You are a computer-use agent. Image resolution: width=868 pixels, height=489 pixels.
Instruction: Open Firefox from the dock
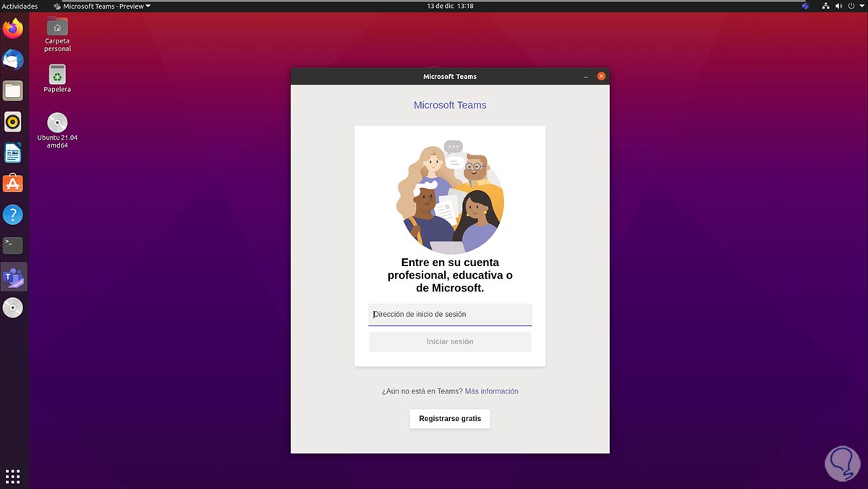[13, 29]
